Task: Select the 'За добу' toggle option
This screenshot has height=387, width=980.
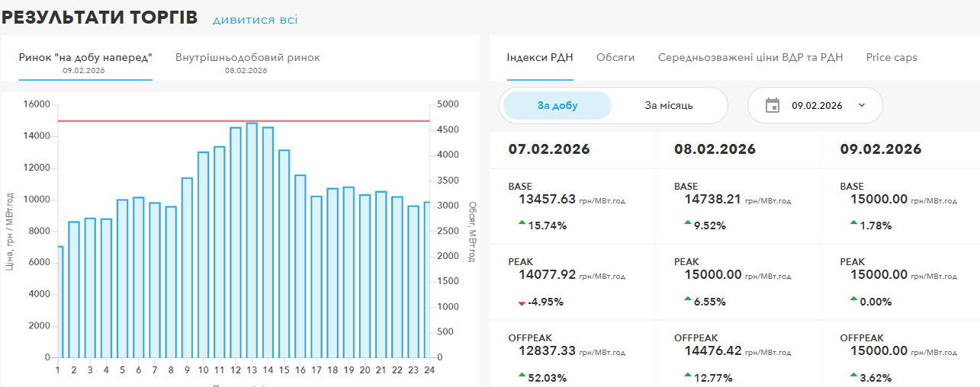Action: [557, 106]
